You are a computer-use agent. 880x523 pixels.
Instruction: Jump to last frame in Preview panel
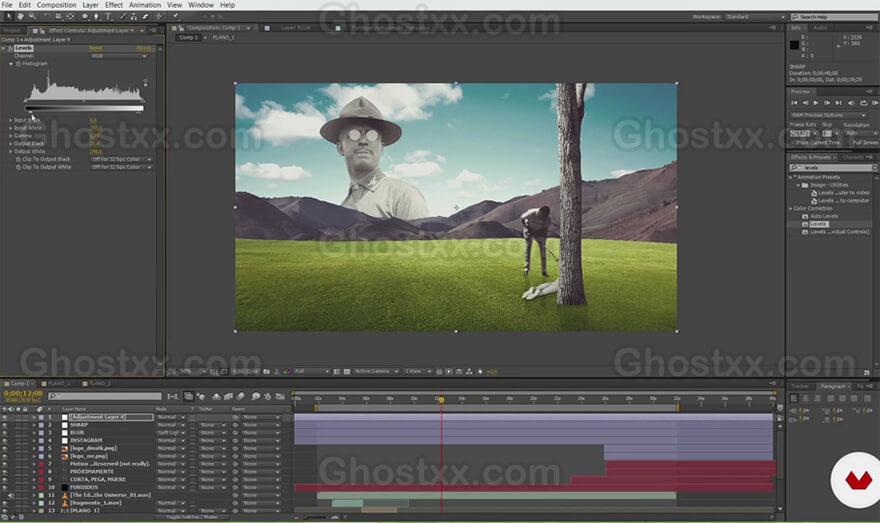coord(838,103)
